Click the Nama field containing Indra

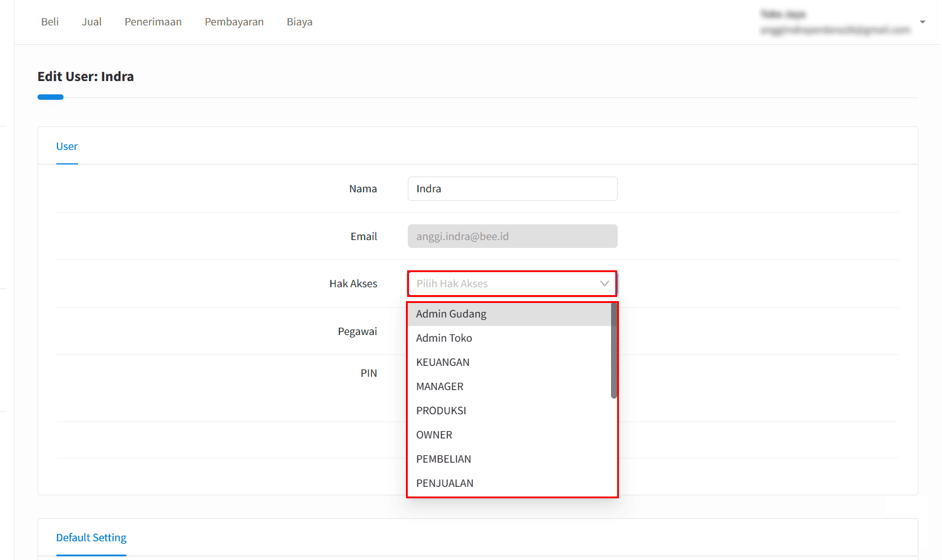(512, 189)
